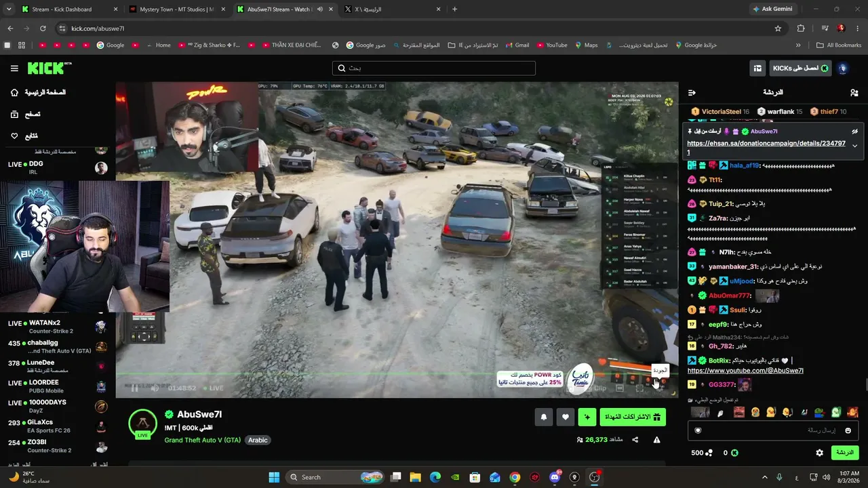Open gifted subscriptions button
The image size is (868, 488).
633,418
